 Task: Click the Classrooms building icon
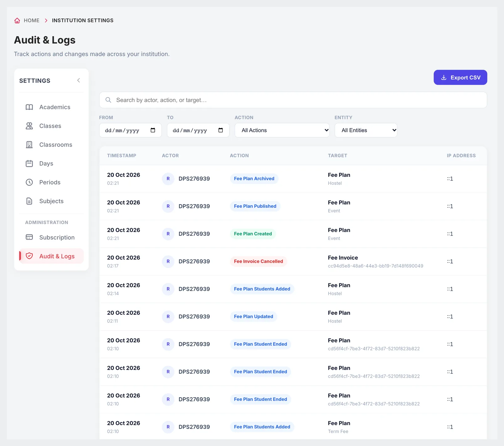tap(29, 145)
